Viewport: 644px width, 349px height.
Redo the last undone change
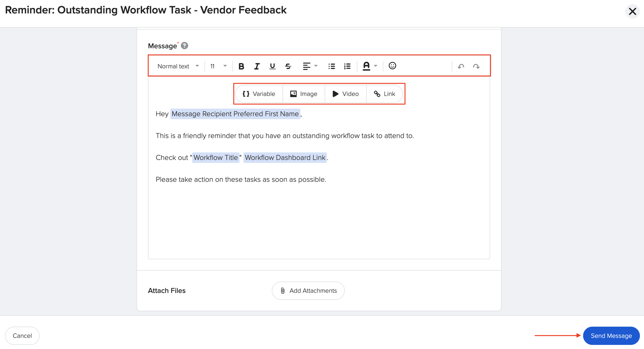(x=476, y=66)
